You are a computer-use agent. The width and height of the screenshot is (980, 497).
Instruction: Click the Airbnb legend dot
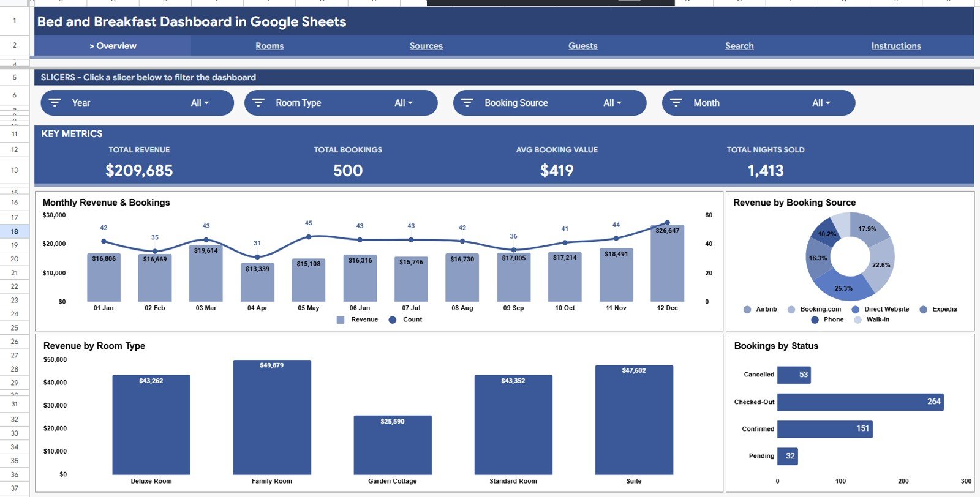[x=747, y=310]
